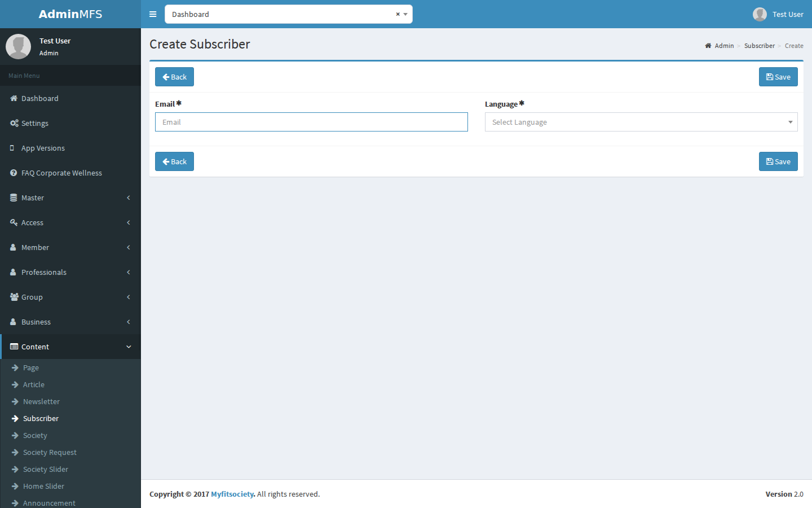Click the App Versions mobile icon
This screenshot has height=508, width=812.
click(x=12, y=148)
